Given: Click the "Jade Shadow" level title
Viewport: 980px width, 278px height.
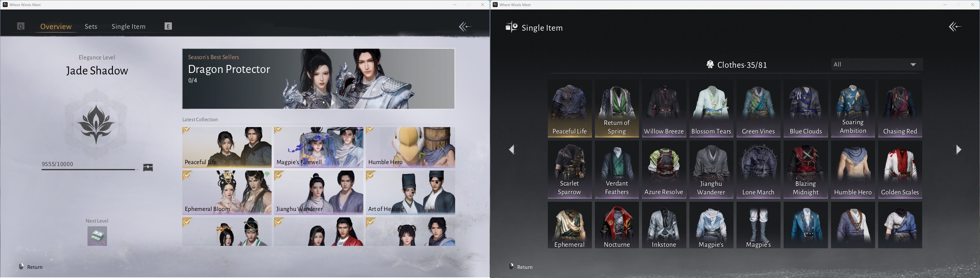Looking at the screenshot, I should [97, 71].
